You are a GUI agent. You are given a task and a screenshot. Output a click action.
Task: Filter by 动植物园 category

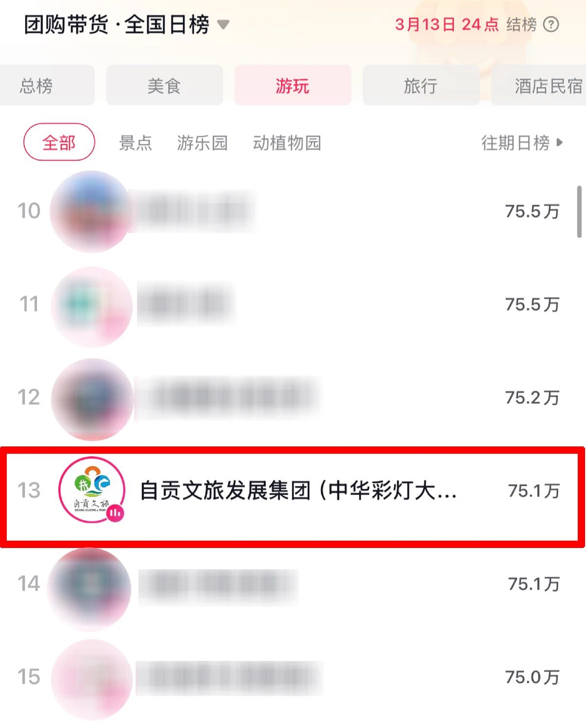point(287,143)
